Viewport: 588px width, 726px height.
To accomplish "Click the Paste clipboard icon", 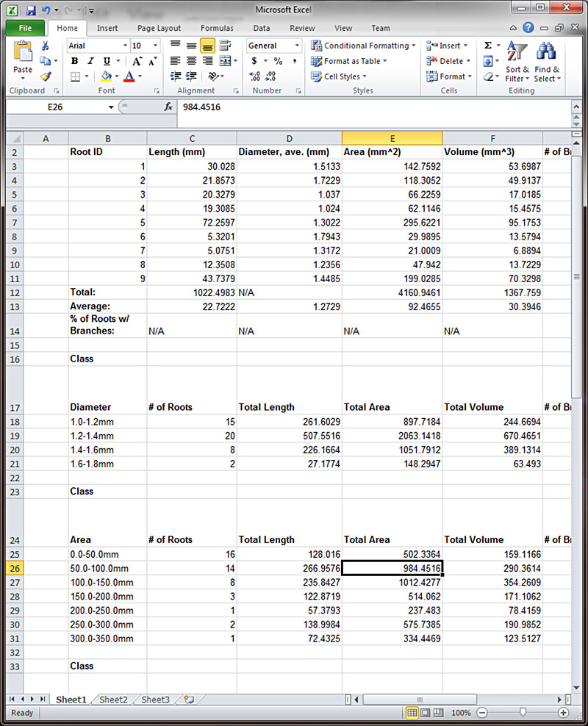I will pos(22,51).
